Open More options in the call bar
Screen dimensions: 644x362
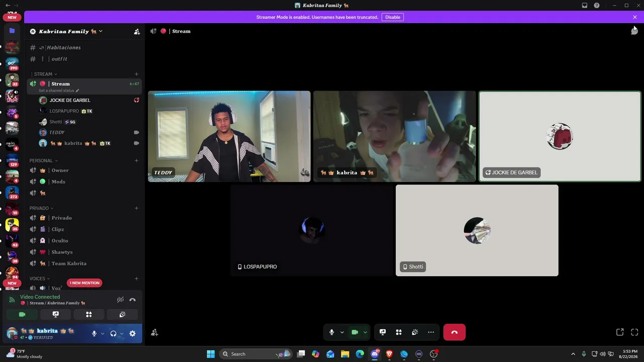[431, 332]
